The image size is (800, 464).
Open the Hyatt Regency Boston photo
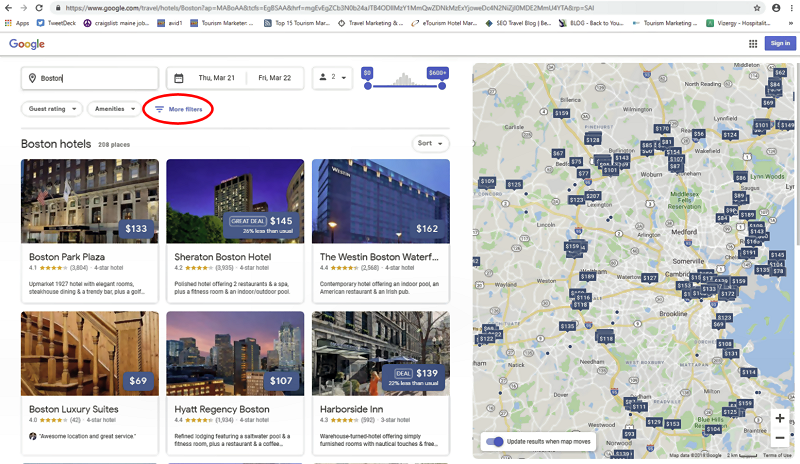click(235, 353)
